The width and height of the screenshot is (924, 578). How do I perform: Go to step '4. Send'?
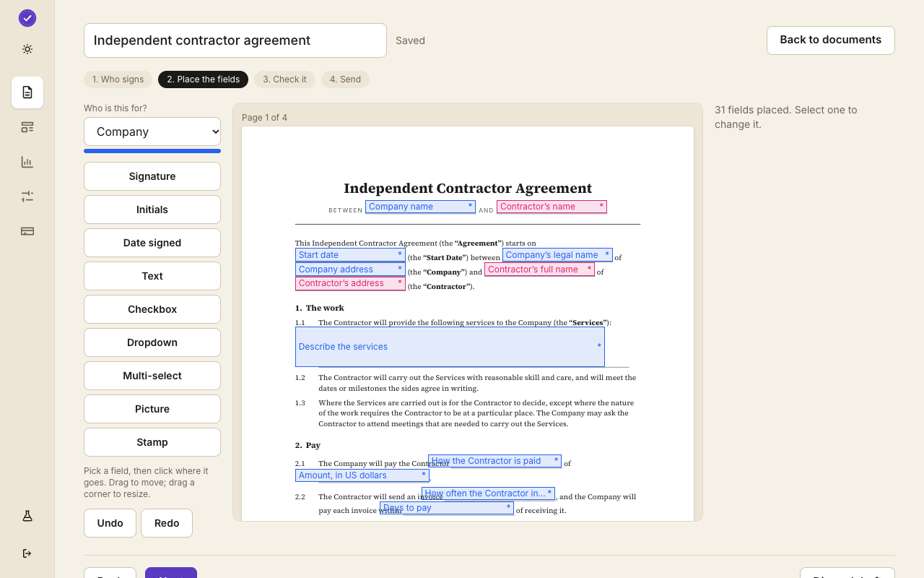pyautogui.click(x=345, y=79)
